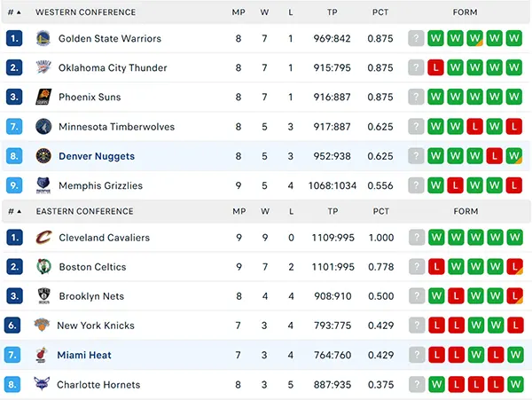The height and width of the screenshot is (400, 532).
Task: Click the New York Knicks logo
Action: point(42,325)
